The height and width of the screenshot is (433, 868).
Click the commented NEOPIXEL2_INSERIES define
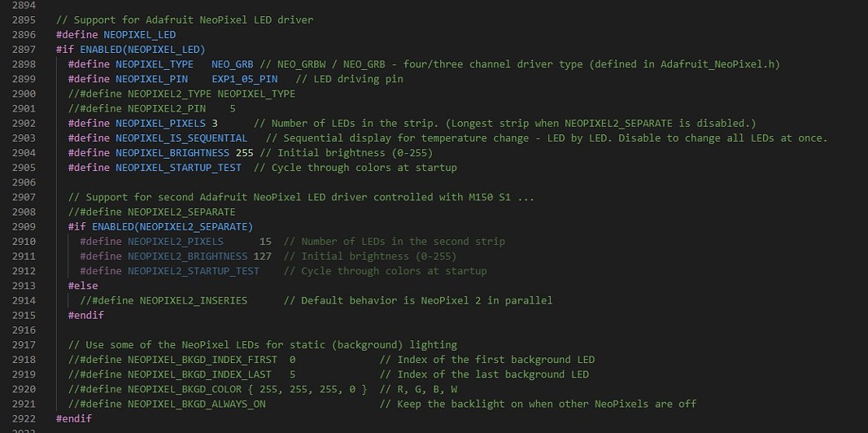tap(164, 300)
